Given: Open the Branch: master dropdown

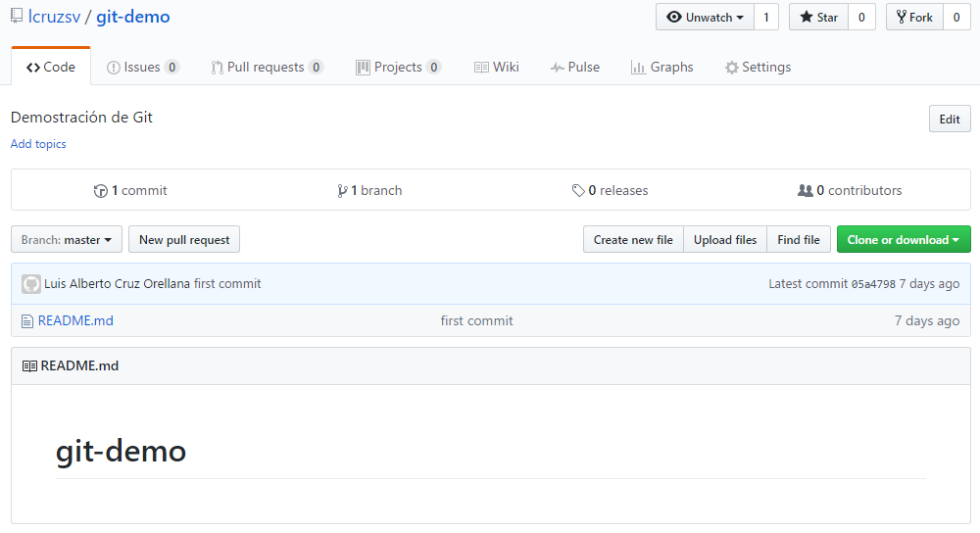Looking at the screenshot, I should pos(67,239).
